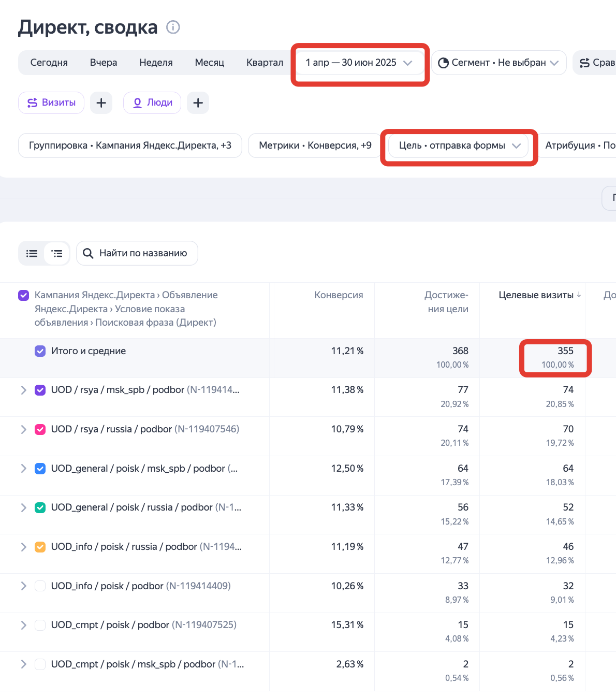Open the Группировка settings button

[x=130, y=146]
